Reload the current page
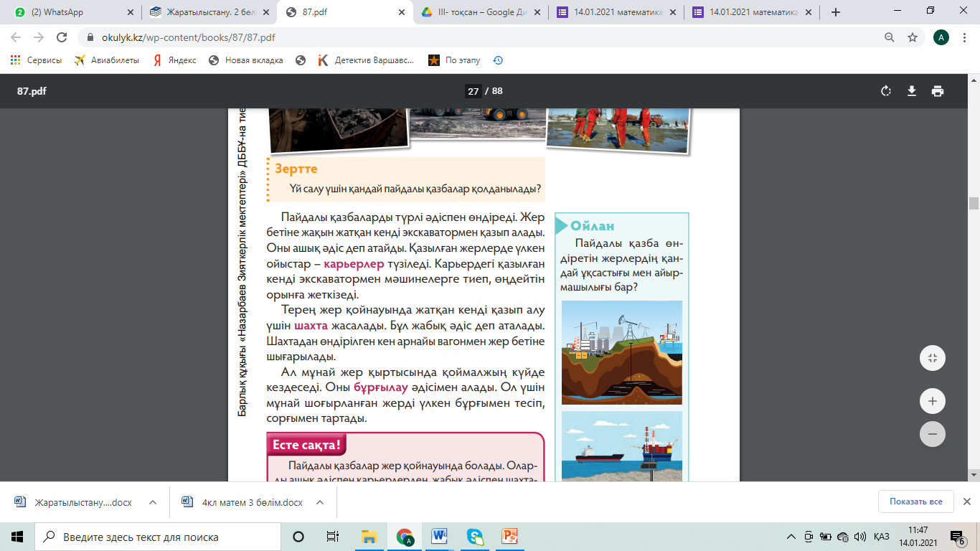 tap(62, 37)
